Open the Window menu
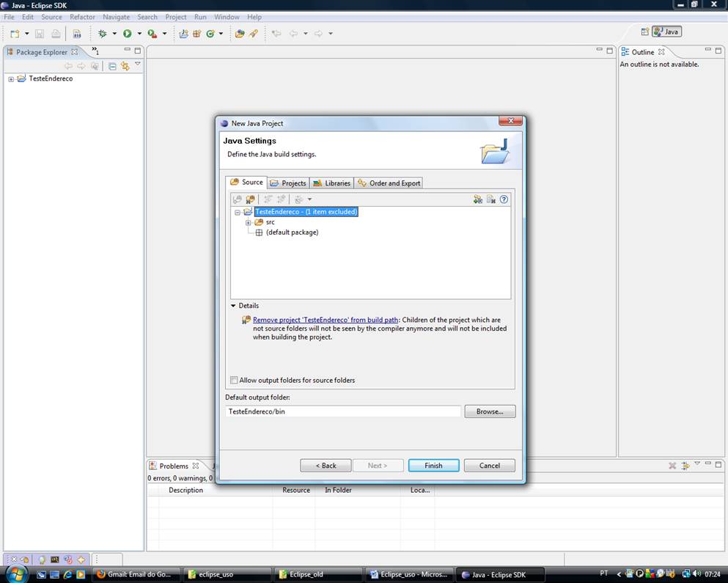This screenshot has height=583, width=728. (227, 17)
